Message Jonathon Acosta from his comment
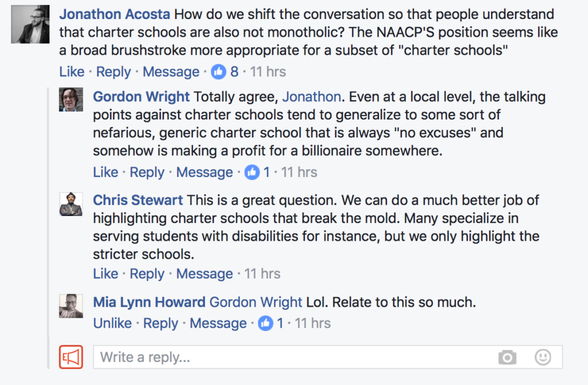 click(171, 72)
